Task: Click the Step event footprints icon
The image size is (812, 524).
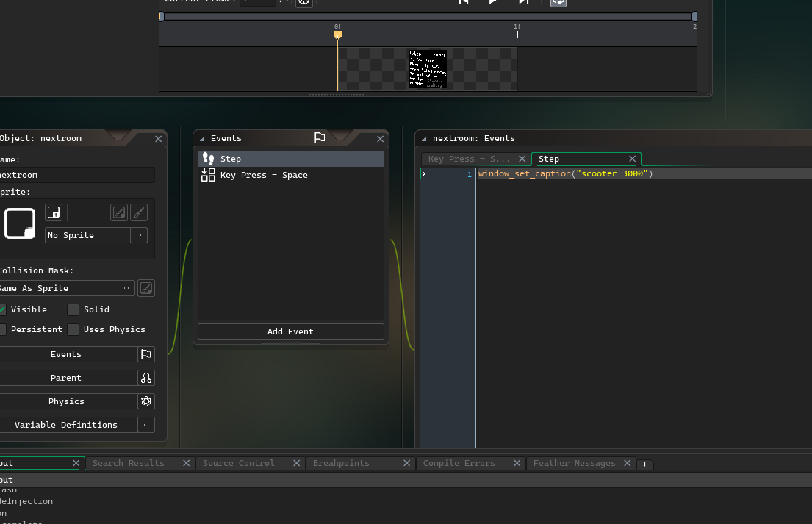Action: click(208, 159)
